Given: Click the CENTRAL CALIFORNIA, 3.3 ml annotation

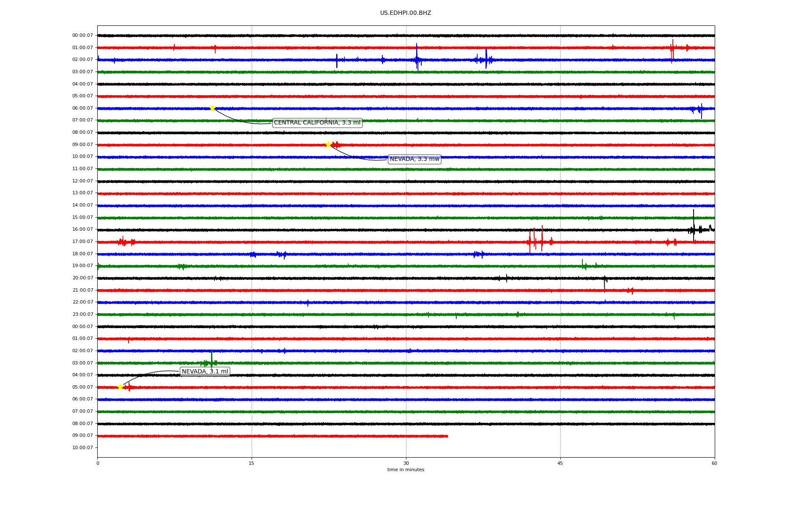Looking at the screenshot, I should tap(317, 123).
